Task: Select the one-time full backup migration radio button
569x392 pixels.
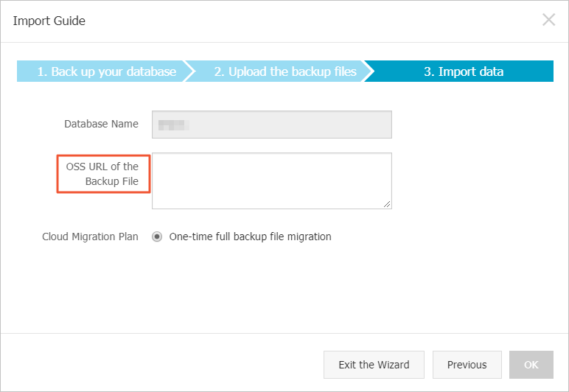Action: [x=156, y=237]
